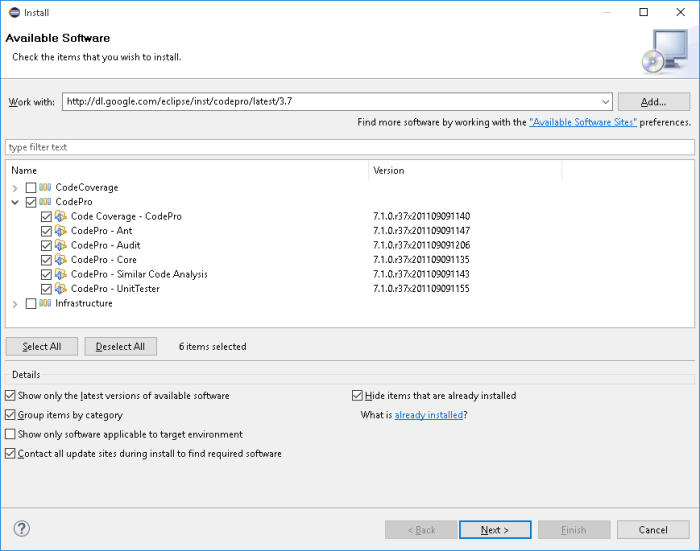The width and height of the screenshot is (700, 551).
Task: Collapse the CodePro tree node
Action: tap(15, 202)
